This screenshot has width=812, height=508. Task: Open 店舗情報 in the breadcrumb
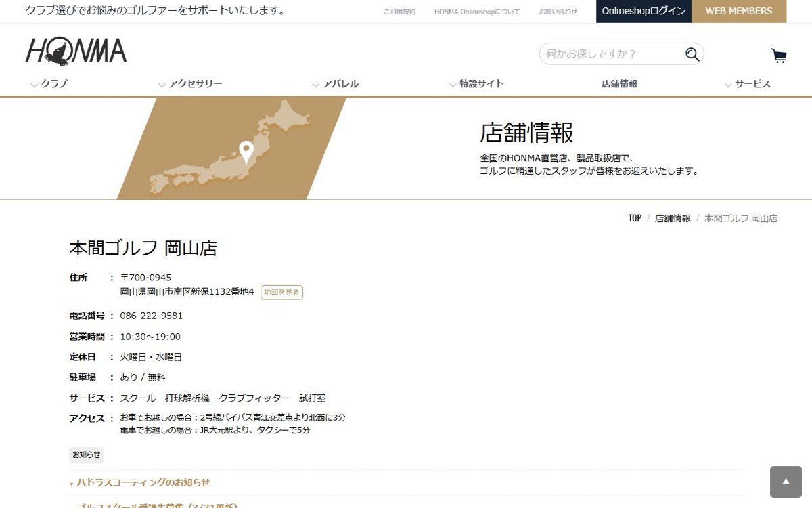pyautogui.click(x=673, y=218)
